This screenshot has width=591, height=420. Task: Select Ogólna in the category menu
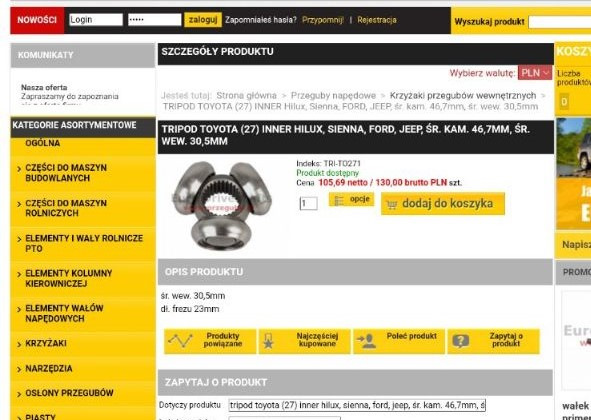(43, 143)
